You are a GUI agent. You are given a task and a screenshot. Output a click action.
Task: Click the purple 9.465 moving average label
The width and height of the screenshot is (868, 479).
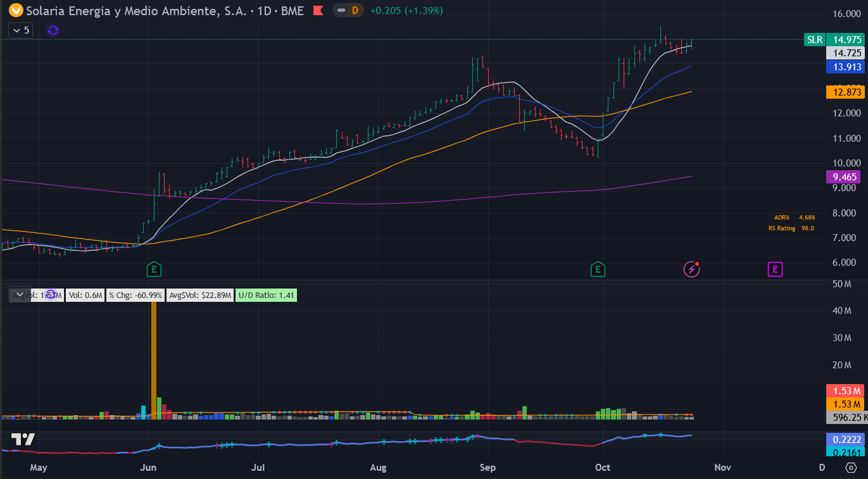[846, 177]
